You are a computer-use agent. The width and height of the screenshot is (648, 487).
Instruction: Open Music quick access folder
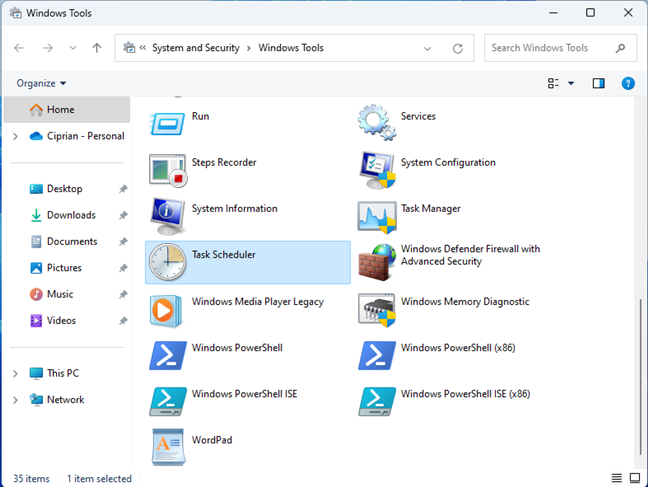[52, 294]
